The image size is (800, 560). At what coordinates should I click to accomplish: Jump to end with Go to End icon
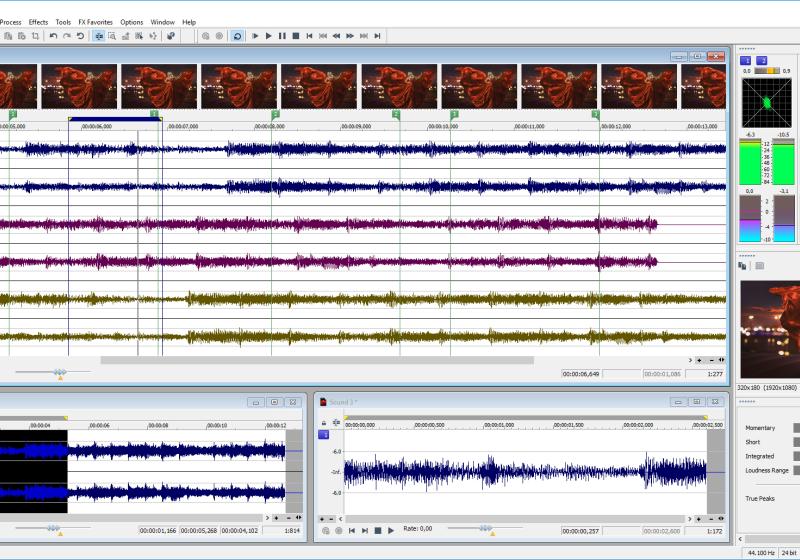click(377, 36)
